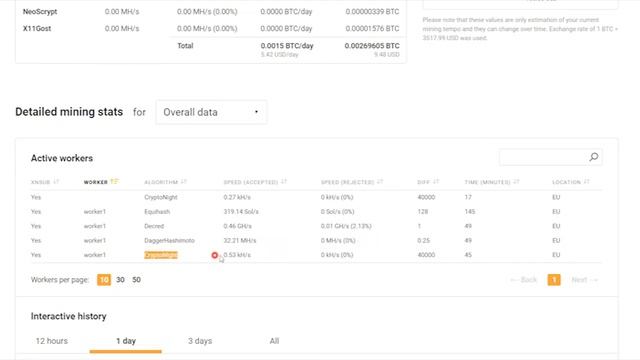Set workers per page to 30
The width and height of the screenshot is (640, 360).
[120, 280]
